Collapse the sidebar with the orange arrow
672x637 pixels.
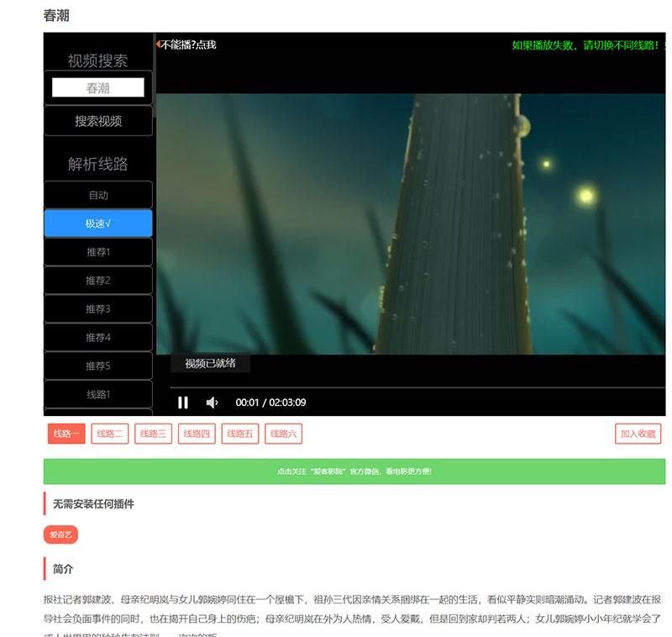[159, 44]
